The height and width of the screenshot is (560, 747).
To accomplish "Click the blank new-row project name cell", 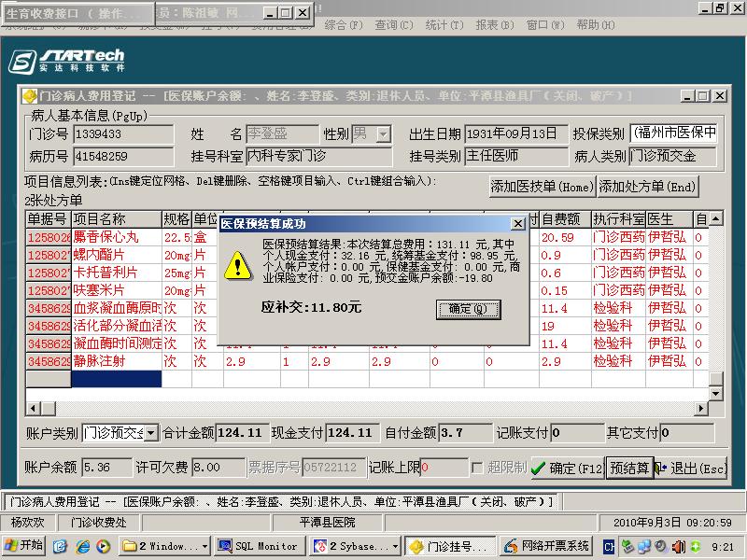I will coord(117,379).
